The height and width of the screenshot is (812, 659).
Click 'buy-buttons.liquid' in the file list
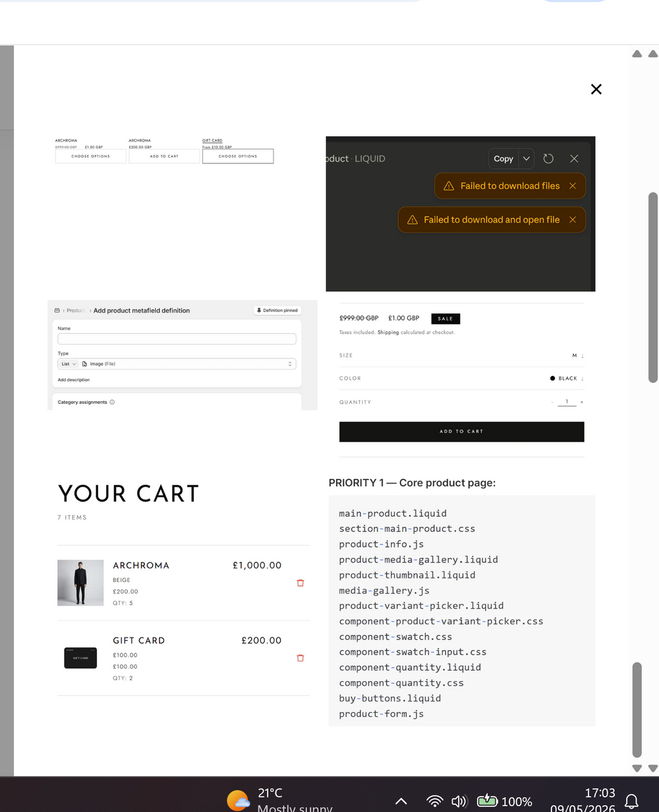point(390,699)
